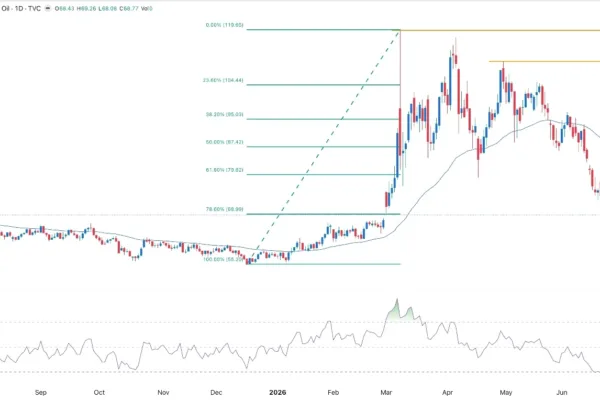Click the Feb label on the time axis
600x400 pixels.
point(333,392)
